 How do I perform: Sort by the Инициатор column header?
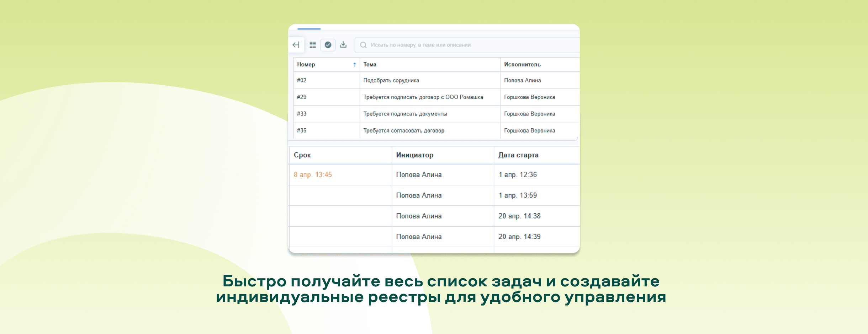pyautogui.click(x=415, y=155)
